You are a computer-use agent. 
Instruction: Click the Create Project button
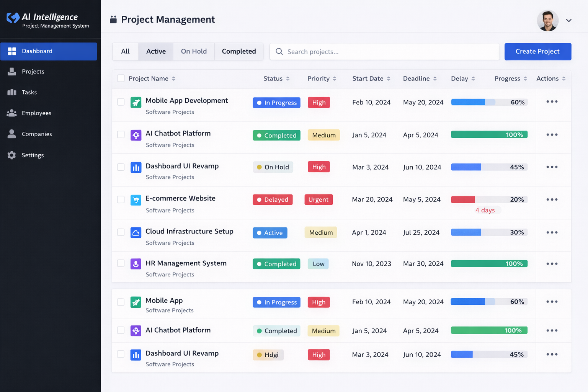(537, 52)
